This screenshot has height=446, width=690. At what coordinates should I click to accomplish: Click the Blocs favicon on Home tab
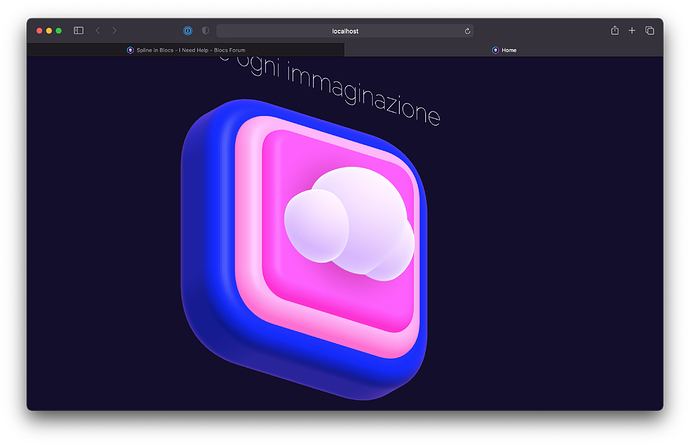495,49
